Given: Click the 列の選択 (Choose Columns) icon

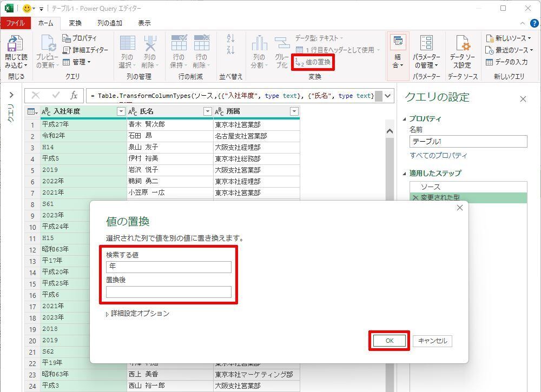Looking at the screenshot, I should (x=127, y=44).
